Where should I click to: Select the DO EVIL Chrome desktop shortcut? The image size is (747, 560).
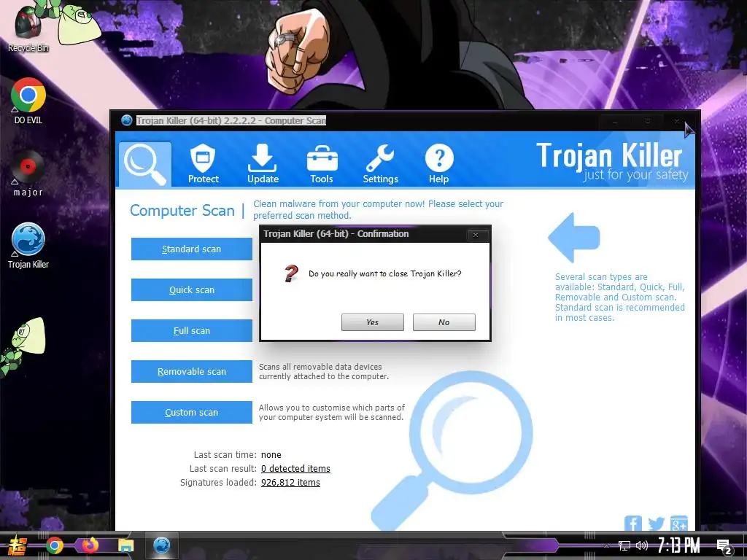click(x=28, y=101)
